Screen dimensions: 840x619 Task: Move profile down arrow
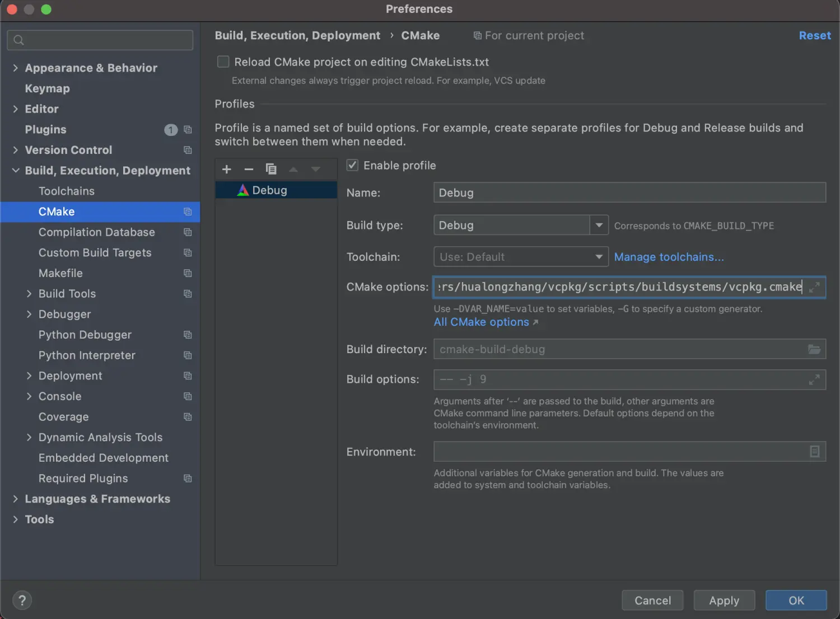point(316,169)
